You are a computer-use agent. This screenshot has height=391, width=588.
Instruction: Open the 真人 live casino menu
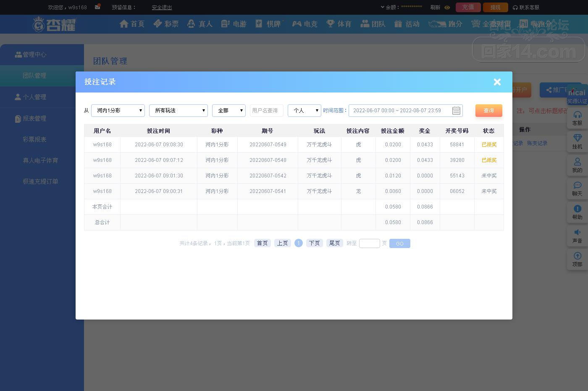[x=200, y=24]
